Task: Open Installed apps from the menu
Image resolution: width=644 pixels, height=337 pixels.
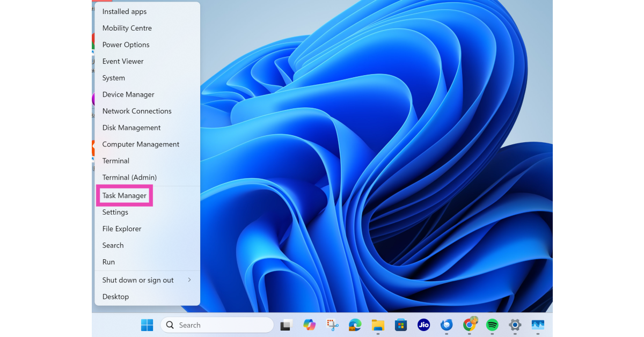Action: tap(125, 12)
